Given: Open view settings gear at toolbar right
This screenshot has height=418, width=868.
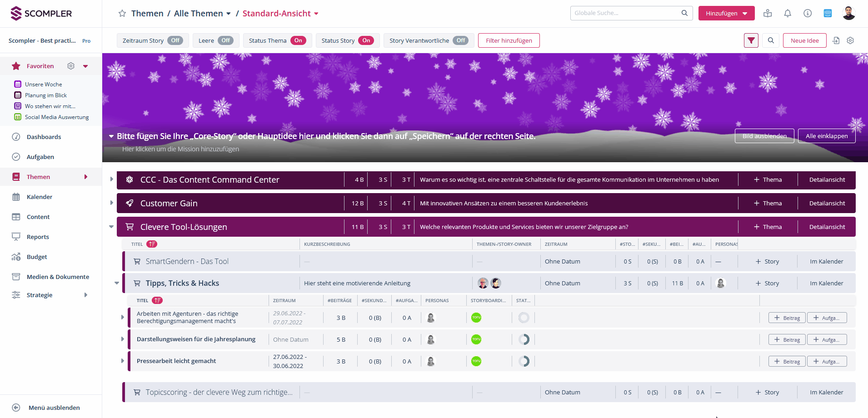Looking at the screenshot, I should (x=850, y=40).
